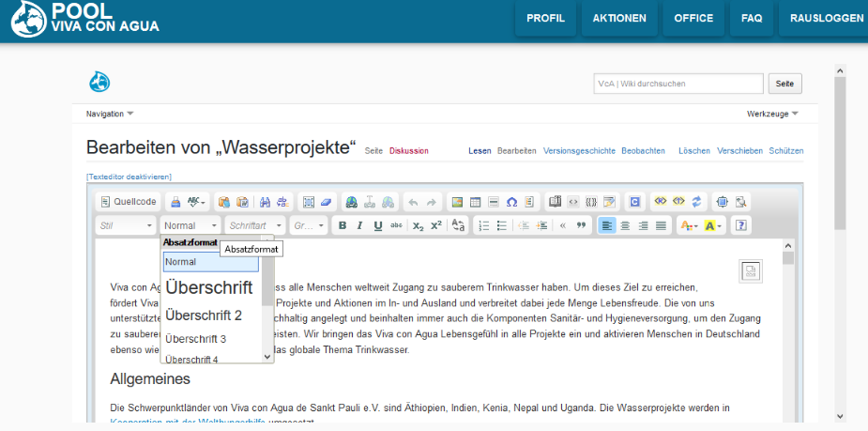Click the wiki search input field

coord(678,84)
